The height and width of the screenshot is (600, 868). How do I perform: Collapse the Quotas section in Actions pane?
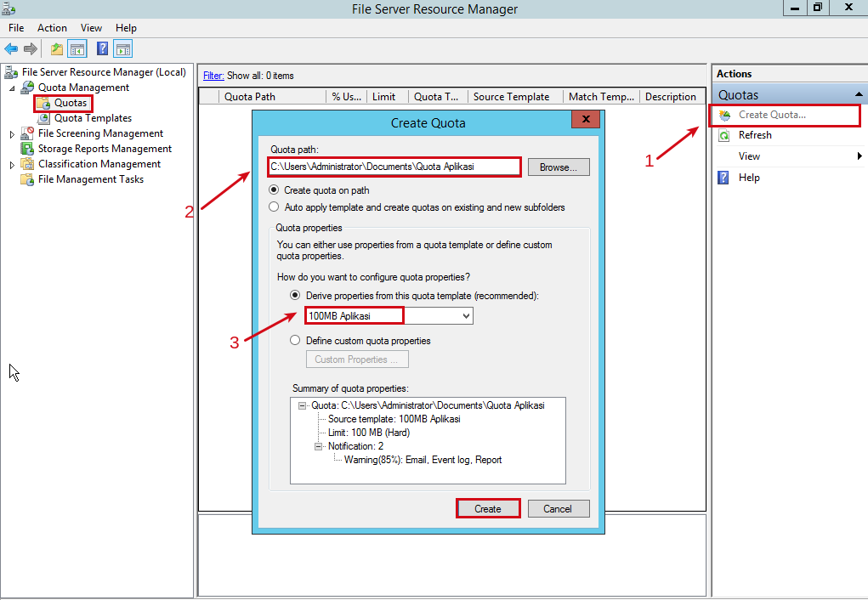(859, 93)
